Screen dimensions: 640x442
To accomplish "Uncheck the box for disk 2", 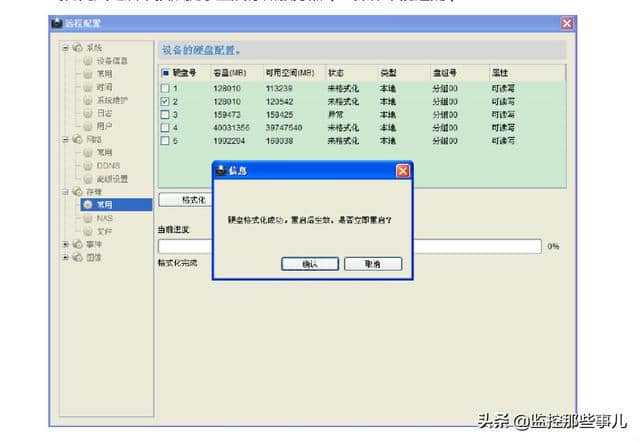I will [x=165, y=101].
